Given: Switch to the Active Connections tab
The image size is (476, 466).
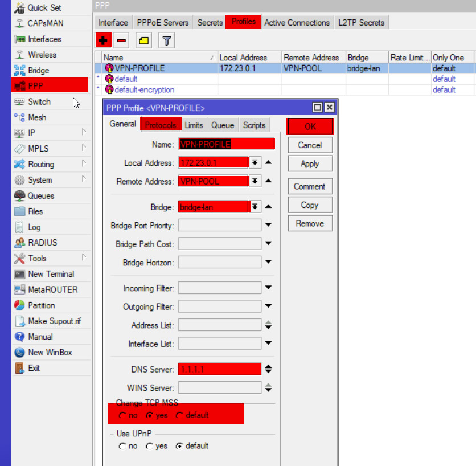Looking at the screenshot, I should pyautogui.click(x=297, y=23).
